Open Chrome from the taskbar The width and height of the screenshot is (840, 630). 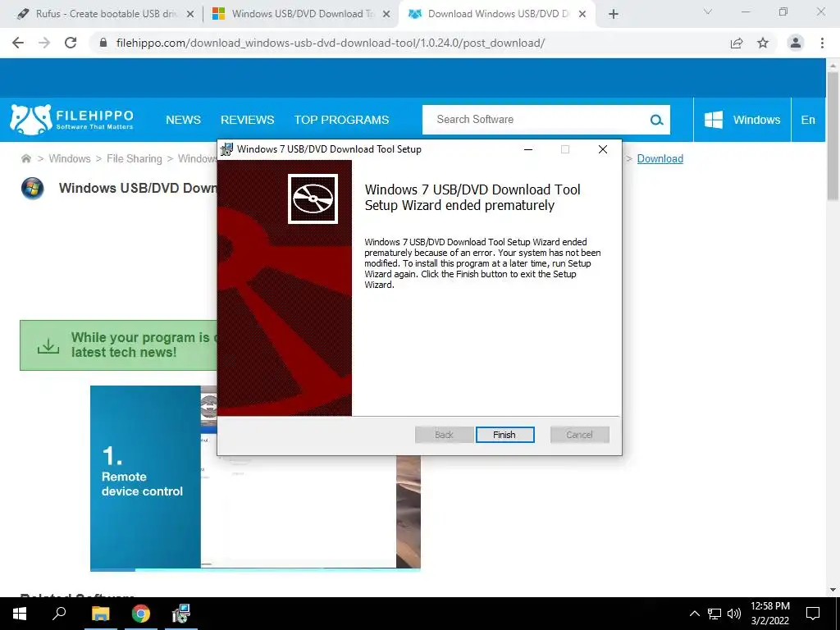(x=141, y=614)
